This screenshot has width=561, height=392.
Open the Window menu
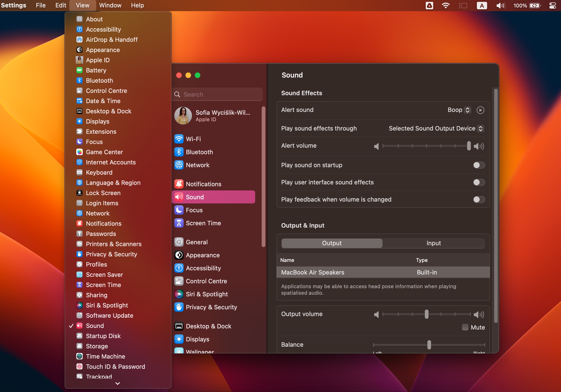click(110, 5)
